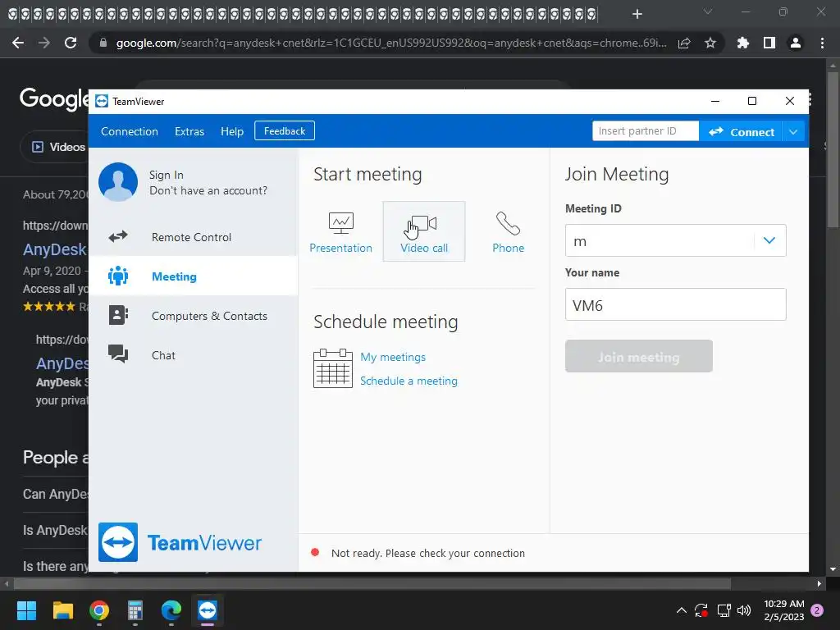Open My meetings link
This screenshot has width=840, height=630.
click(393, 357)
